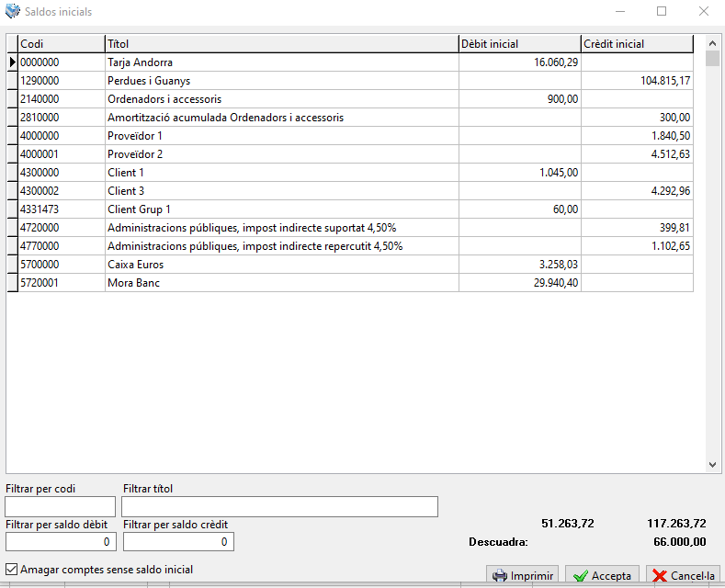
Task: Select the Client 3 title cell
Action: coord(282,191)
